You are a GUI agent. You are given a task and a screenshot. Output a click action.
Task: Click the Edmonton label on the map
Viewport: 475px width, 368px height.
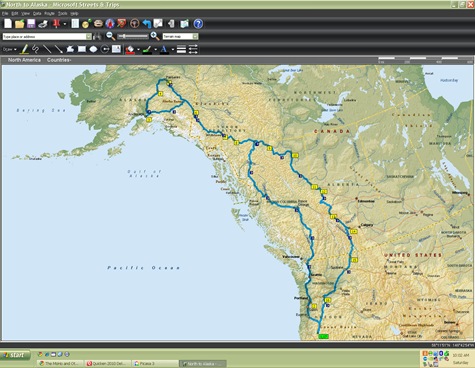coord(366,201)
